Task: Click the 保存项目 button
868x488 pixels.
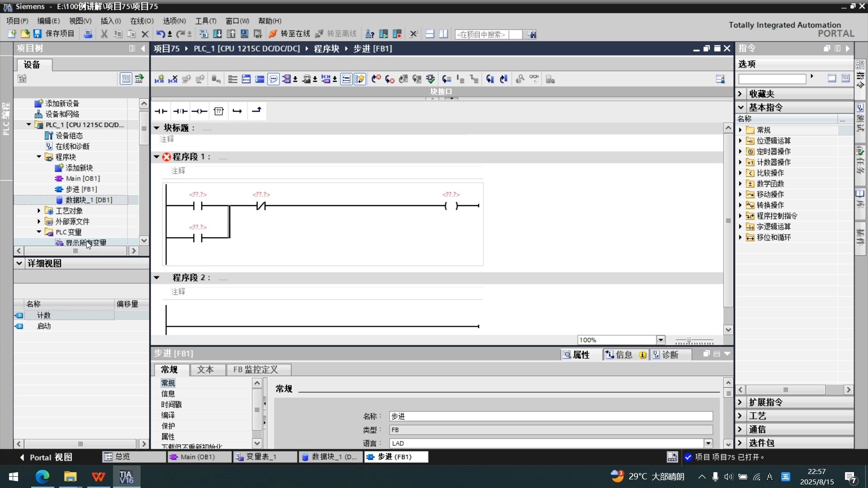Action: (x=54, y=34)
